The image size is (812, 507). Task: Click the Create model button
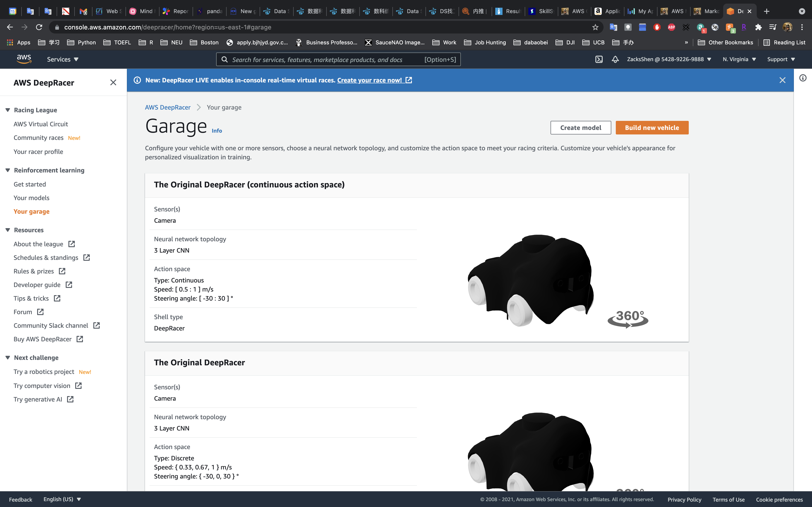click(x=580, y=128)
